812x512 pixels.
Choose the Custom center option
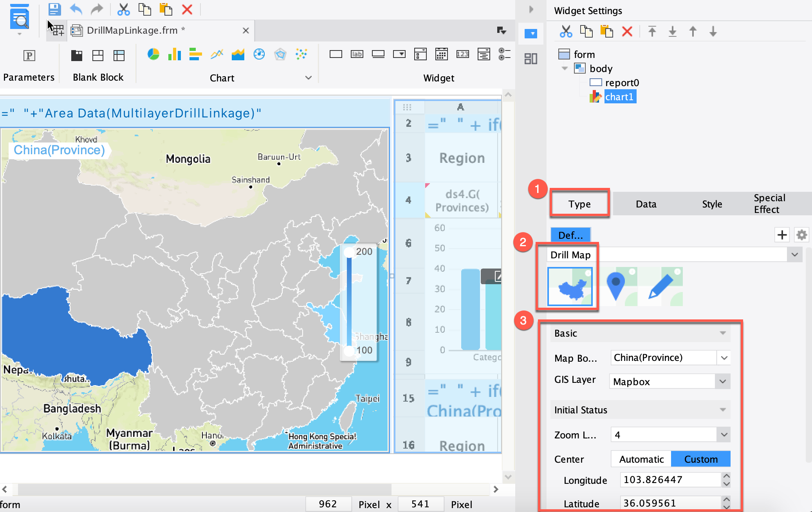(x=701, y=459)
